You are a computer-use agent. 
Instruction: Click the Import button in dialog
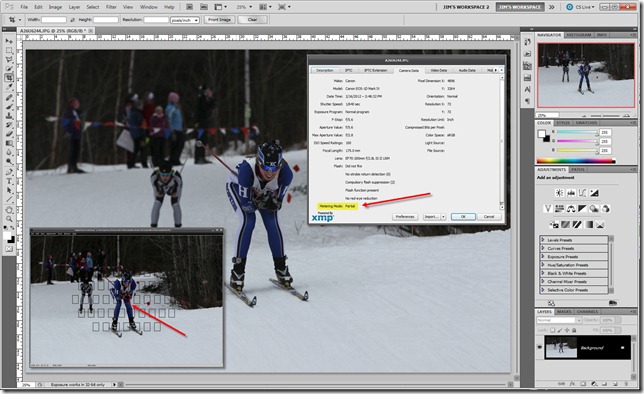pyautogui.click(x=434, y=217)
